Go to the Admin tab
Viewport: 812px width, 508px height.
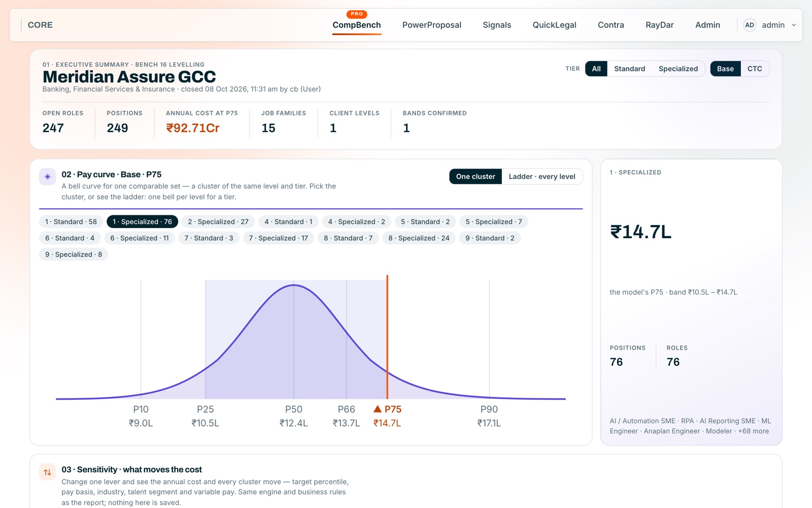(707, 25)
